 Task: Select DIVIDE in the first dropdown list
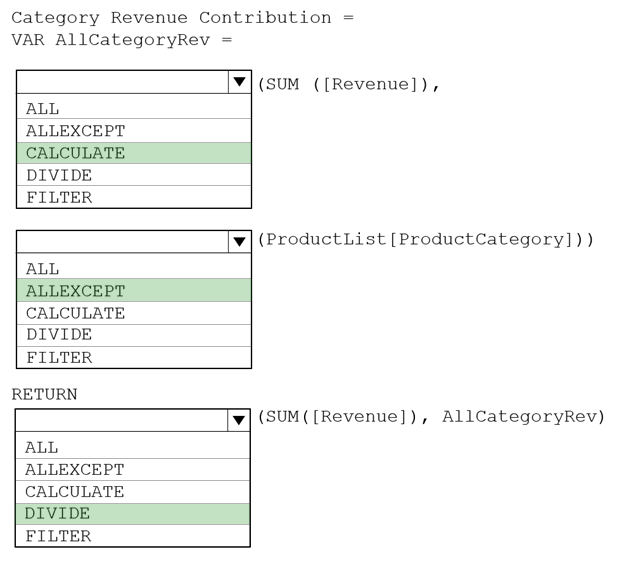pos(134,175)
